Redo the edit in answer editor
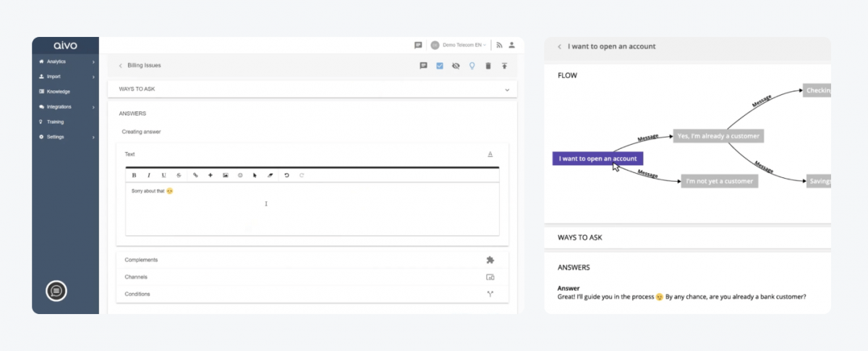Screen dimensions: 868x351 point(302,175)
